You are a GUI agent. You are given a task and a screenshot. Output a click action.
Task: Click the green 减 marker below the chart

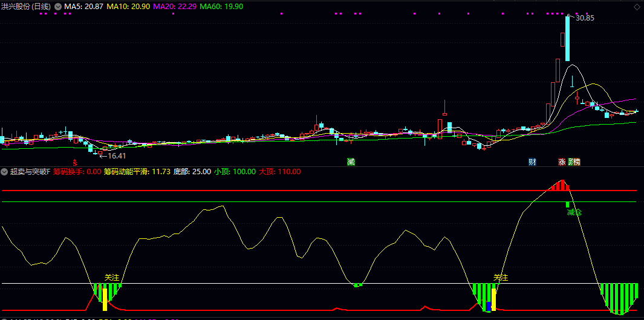(351, 162)
